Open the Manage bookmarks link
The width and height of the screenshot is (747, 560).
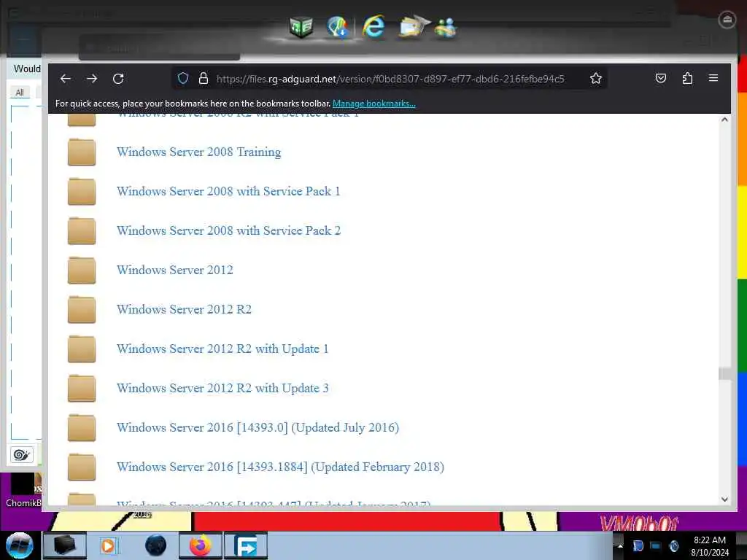374,104
